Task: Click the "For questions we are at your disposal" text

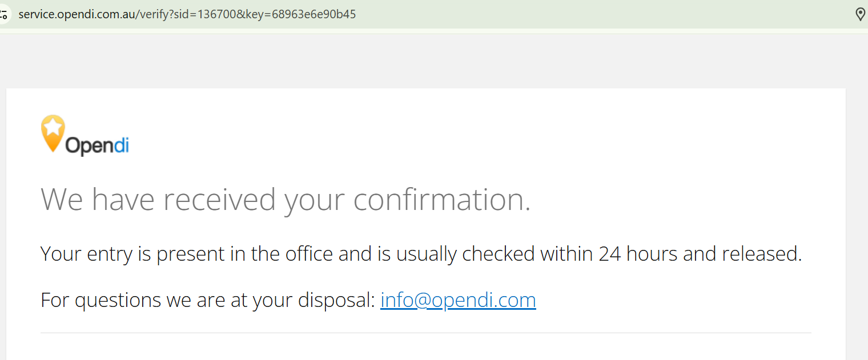Action: [x=208, y=300]
